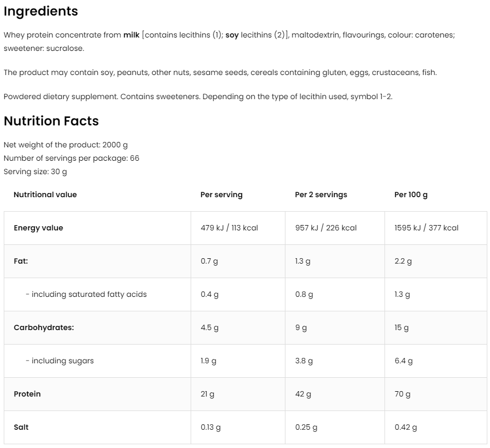The width and height of the screenshot is (490, 448).
Task: Click the 'Nutritional value' column header
Action: tap(45, 195)
